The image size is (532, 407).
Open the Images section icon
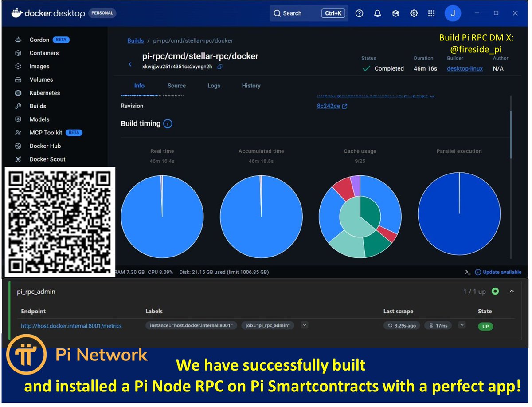coord(18,66)
